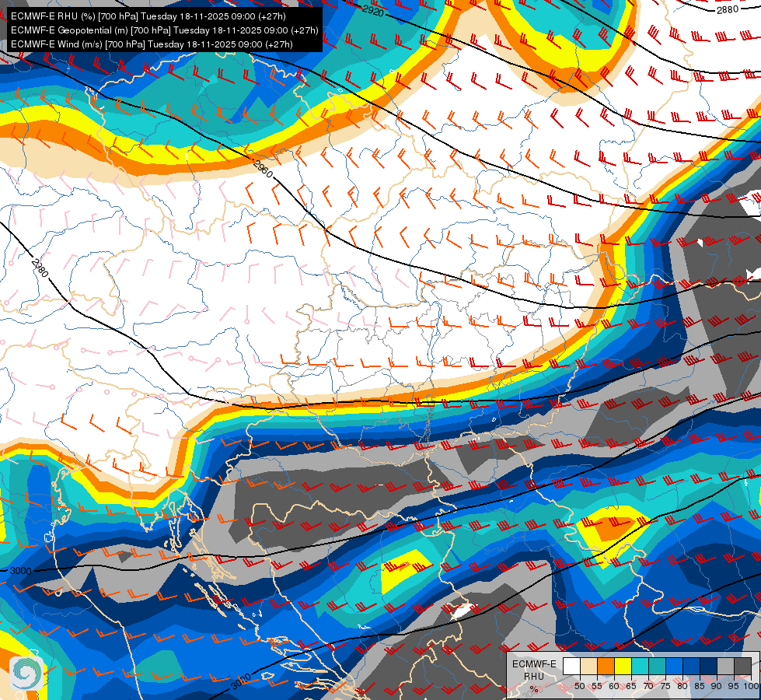Select the white legend swatch below 50%
This screenshot has width=761, height=700.
[571, 666]
